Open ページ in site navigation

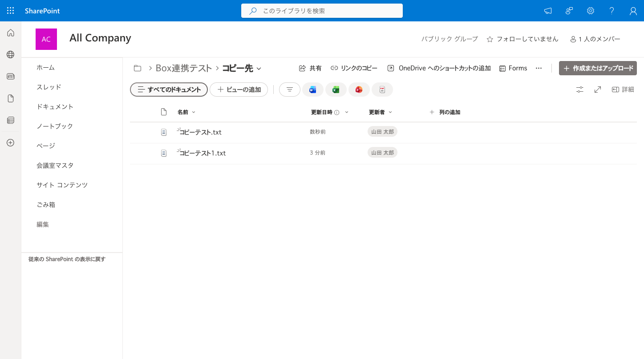point(46,146)
